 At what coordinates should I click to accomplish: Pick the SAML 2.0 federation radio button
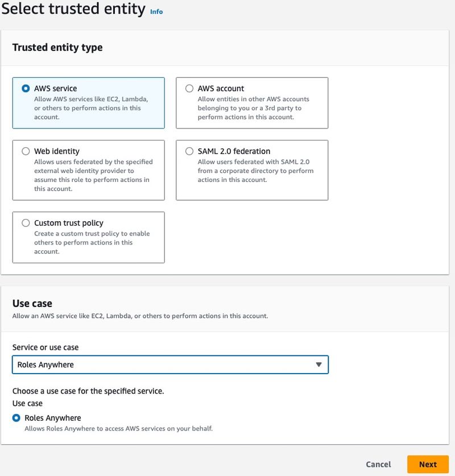[x=189, y=151]
